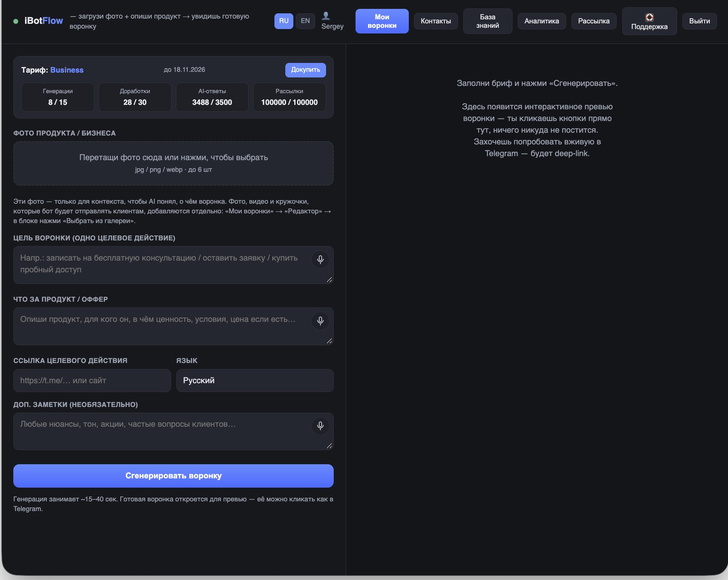This screenshot has height=580, width=728.
Task: Open the Мои воронки tab
Action: click(382, 21)
